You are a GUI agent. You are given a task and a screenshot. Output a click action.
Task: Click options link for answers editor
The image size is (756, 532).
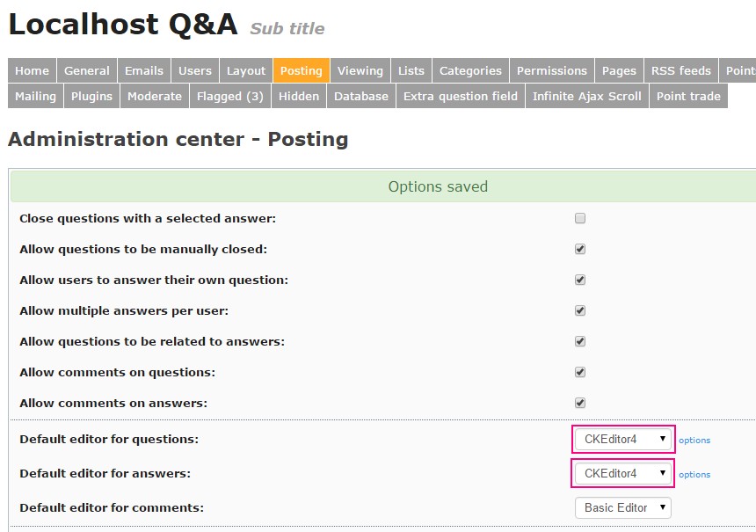click(694, 475)
